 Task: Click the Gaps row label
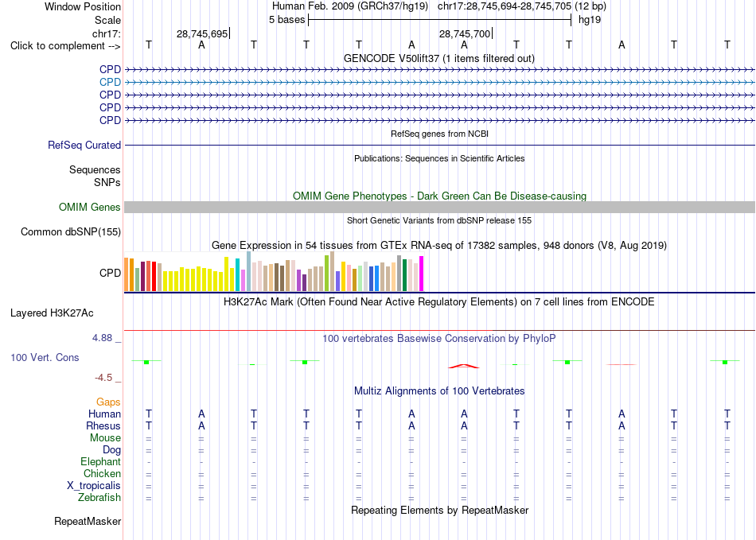tap(108, 402)
